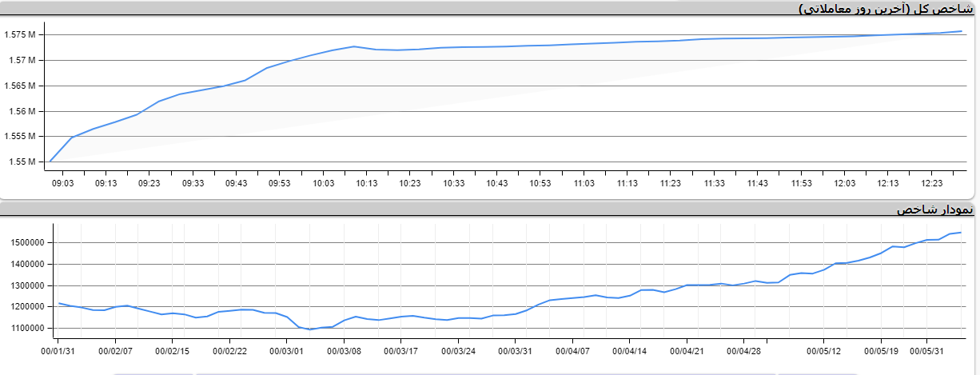Click the شاخص کل panel header title
Screen dimensions: 980x375
click(886, 9)
